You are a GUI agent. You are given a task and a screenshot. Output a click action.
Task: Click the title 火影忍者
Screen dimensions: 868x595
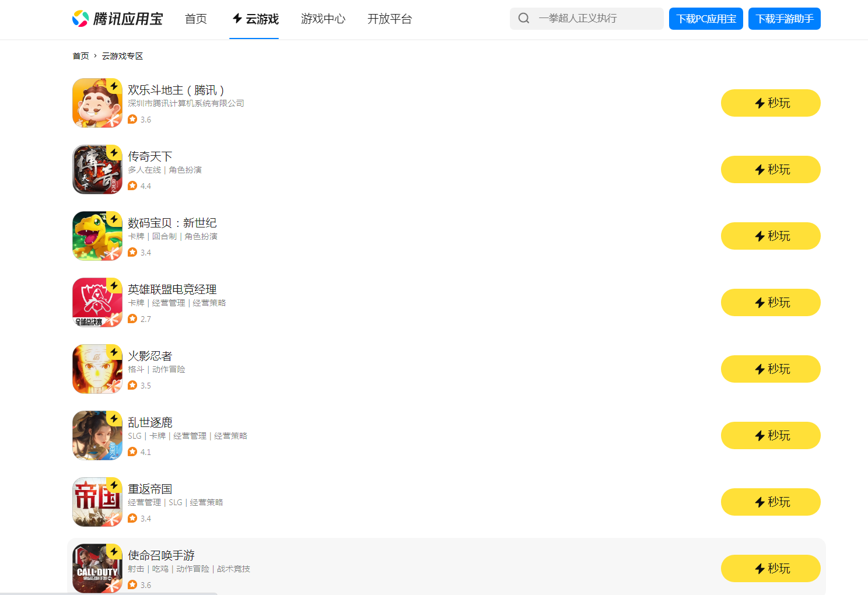point(150,356)
